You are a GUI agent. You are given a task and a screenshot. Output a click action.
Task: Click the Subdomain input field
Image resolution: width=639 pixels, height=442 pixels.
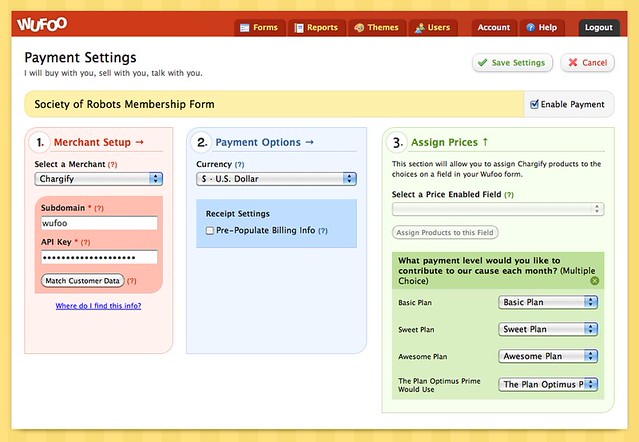99,223
